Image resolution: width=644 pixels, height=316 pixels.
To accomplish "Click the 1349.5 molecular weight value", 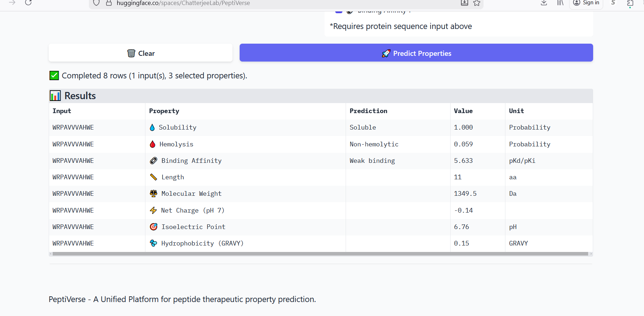I will 465,194.
